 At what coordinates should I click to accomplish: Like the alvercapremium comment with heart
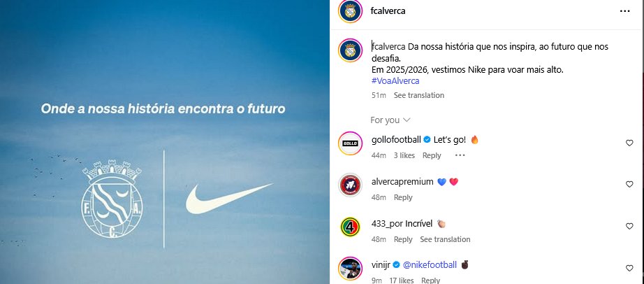coord(629,184)
